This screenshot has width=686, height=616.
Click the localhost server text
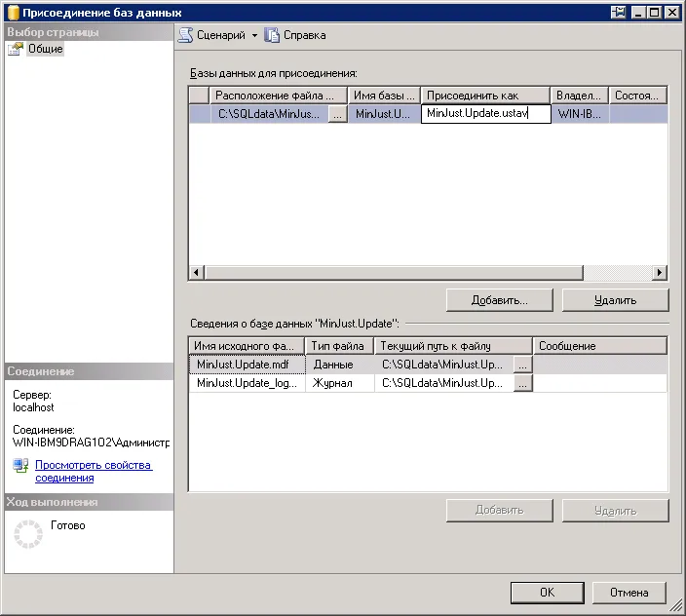click(33, 407)
